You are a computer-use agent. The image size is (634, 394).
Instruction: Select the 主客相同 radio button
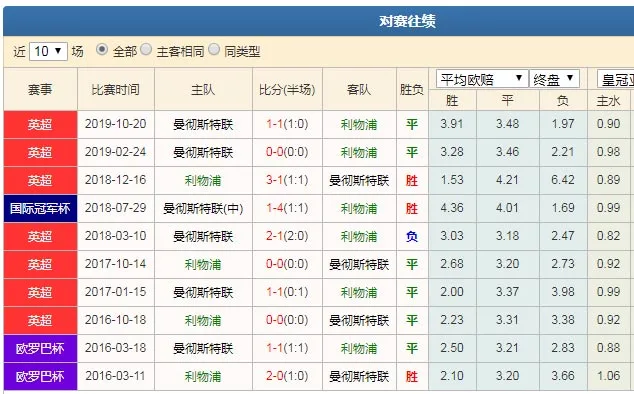[146, 50]
